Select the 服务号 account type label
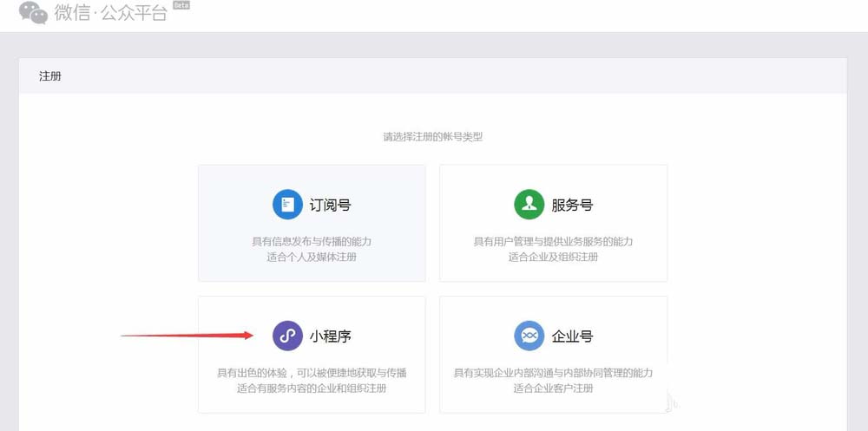This screenshot has height=431, width=868. point(572,206)
